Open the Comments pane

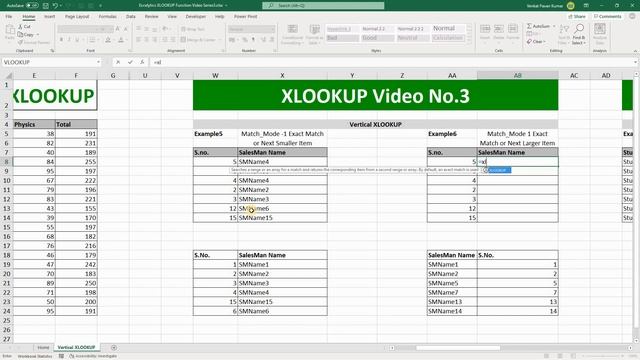[607, 17]
